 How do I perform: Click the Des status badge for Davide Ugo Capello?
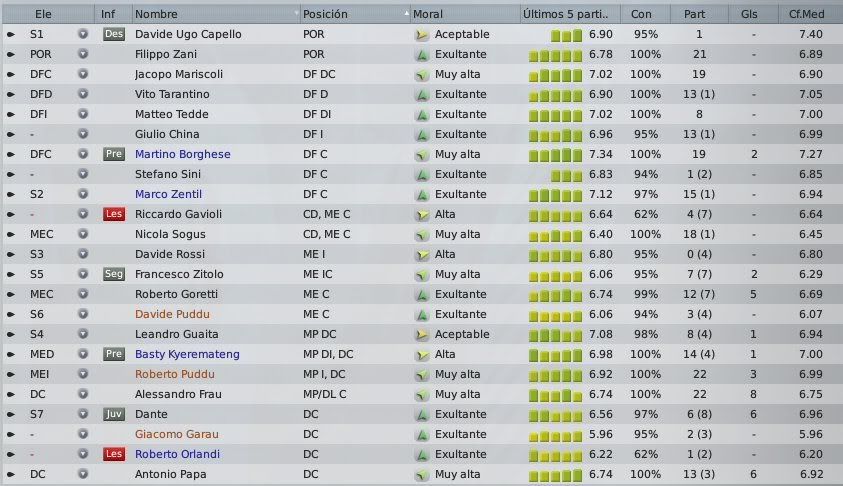[x=113, y=34]
